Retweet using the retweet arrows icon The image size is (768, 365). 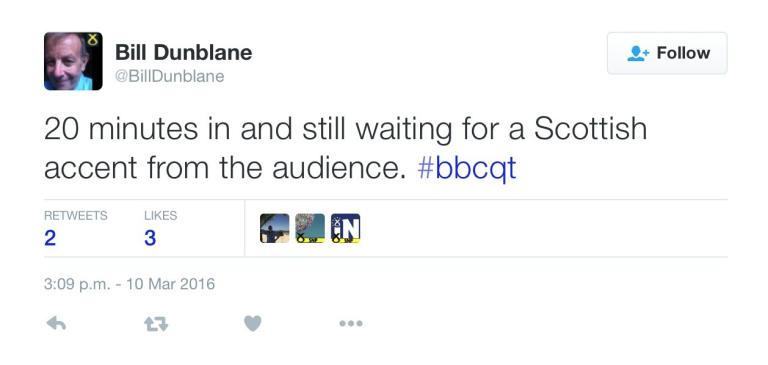click(x=156, y=324)
